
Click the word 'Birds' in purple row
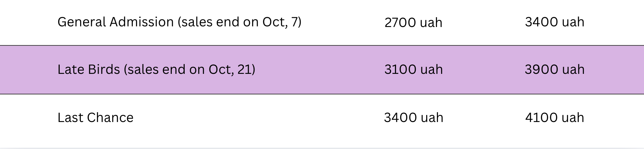[104, 69]
